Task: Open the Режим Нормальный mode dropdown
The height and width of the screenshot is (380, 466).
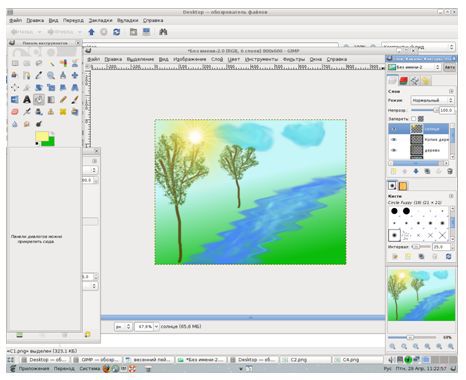Action: point(432,100)
